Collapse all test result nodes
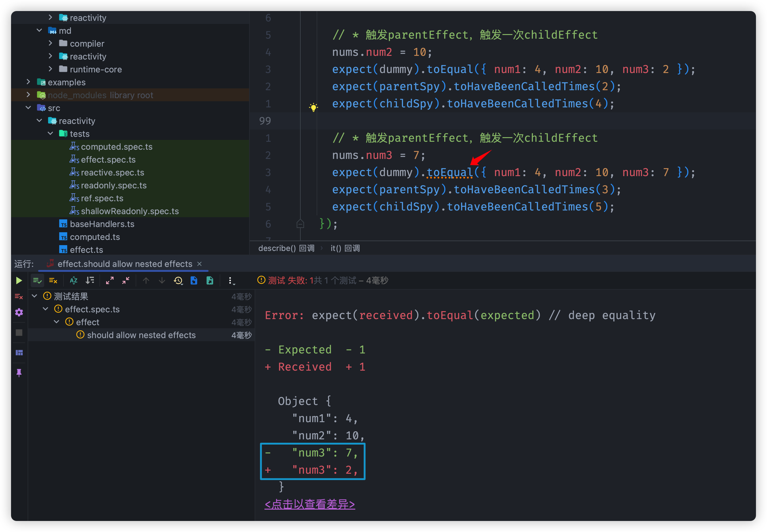 tap(126, 281)
